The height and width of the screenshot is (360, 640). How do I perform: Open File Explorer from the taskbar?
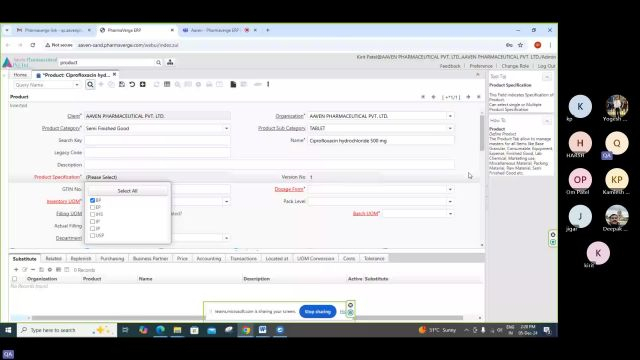tap(177, 330)
